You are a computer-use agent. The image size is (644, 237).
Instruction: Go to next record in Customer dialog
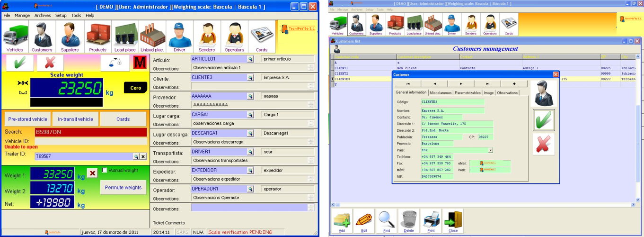click(461, 84)
